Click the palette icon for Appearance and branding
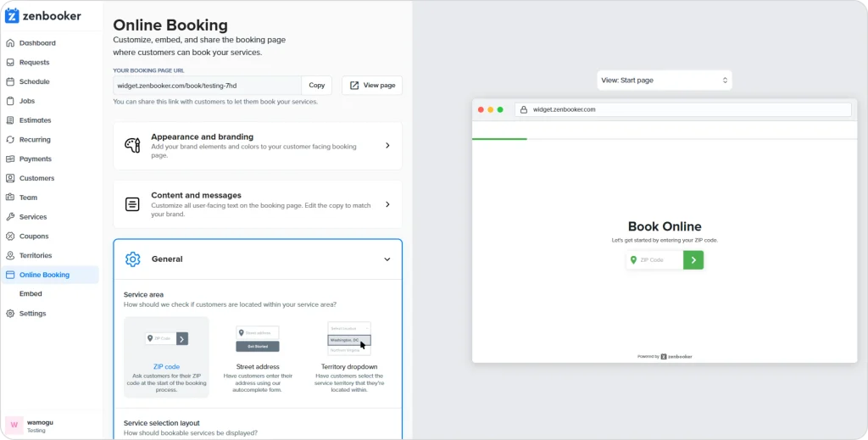The height and width of the screenshot is (440, 868). click(x=132, y=146)
